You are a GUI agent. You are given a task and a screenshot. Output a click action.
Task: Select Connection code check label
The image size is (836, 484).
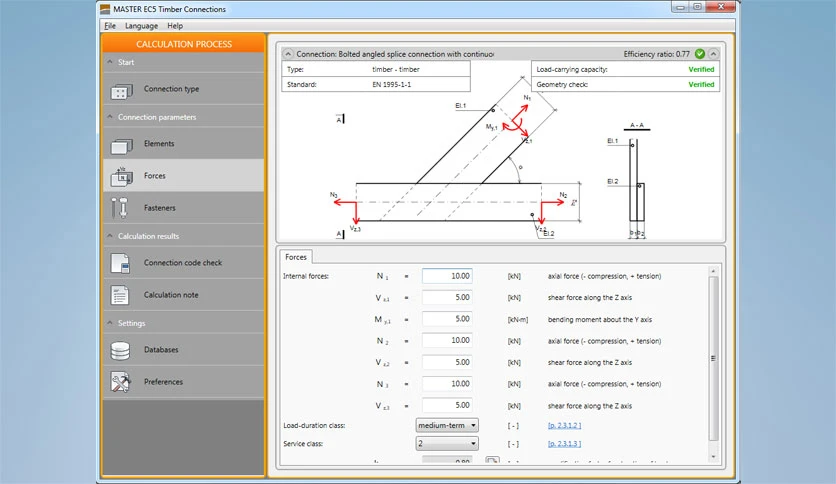[x=183, y=263]
